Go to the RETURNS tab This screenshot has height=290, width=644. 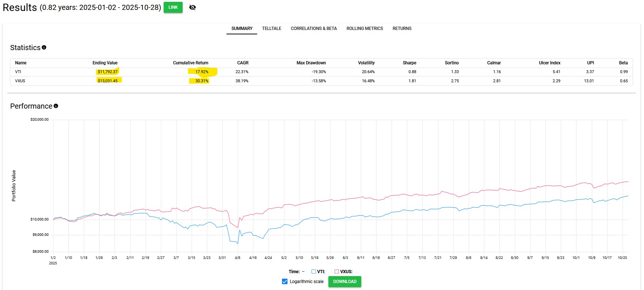(402, 29)
